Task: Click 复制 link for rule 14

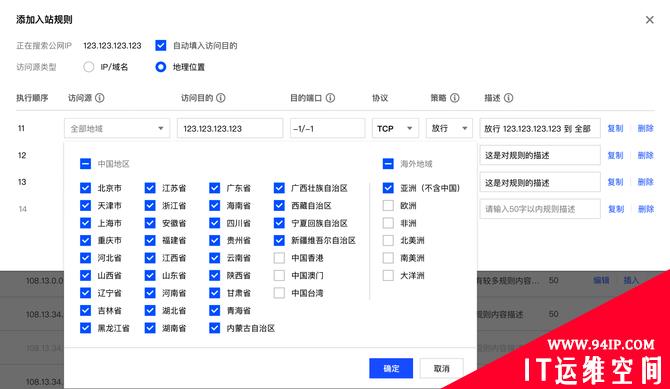Action: click(x=615, y=209)
